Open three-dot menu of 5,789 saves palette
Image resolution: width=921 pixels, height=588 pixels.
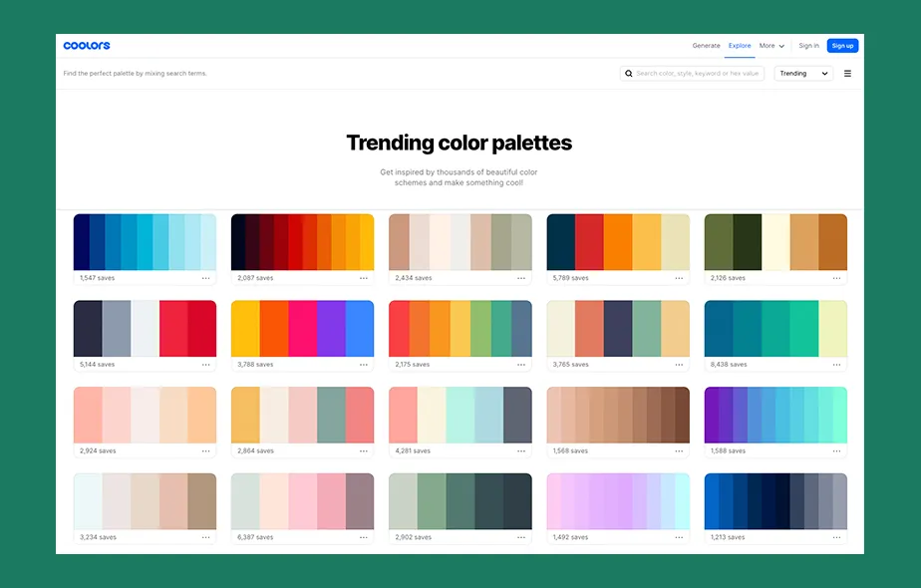tap(679, 278)
